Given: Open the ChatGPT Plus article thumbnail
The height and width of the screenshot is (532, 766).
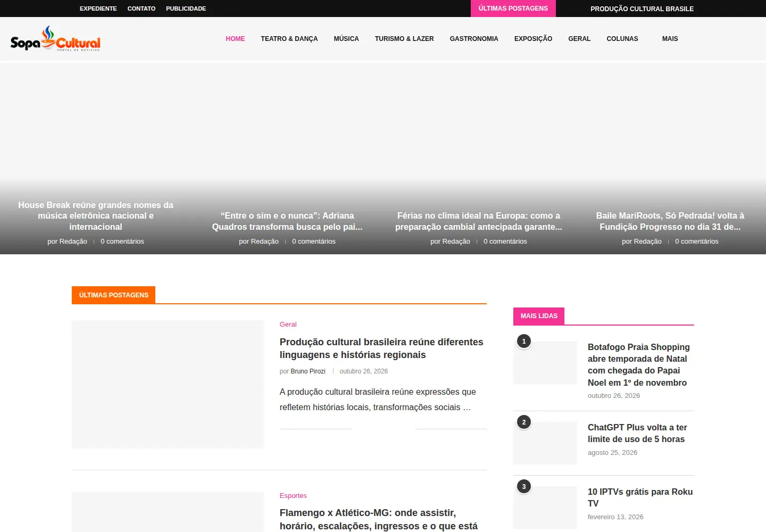Looking at the screenshot, I should tap(545, 443).
